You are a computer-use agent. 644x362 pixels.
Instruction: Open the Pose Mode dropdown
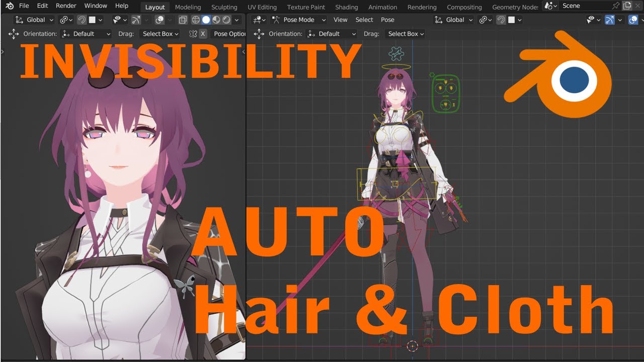[x=299, y=20]
